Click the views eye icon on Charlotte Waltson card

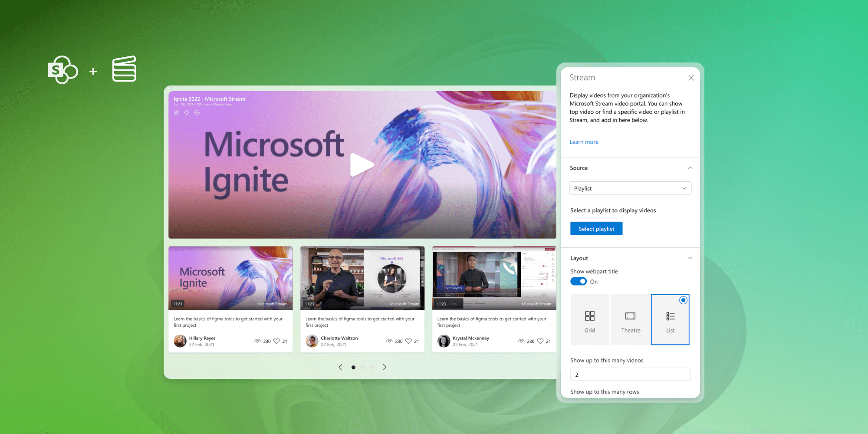389,341
